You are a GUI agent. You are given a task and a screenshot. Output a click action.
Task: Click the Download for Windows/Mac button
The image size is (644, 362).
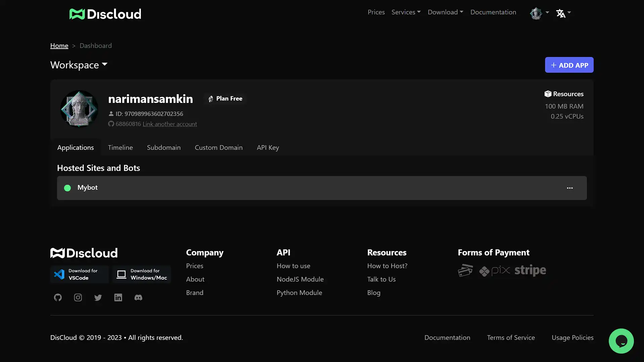click(x=142, y=275)
